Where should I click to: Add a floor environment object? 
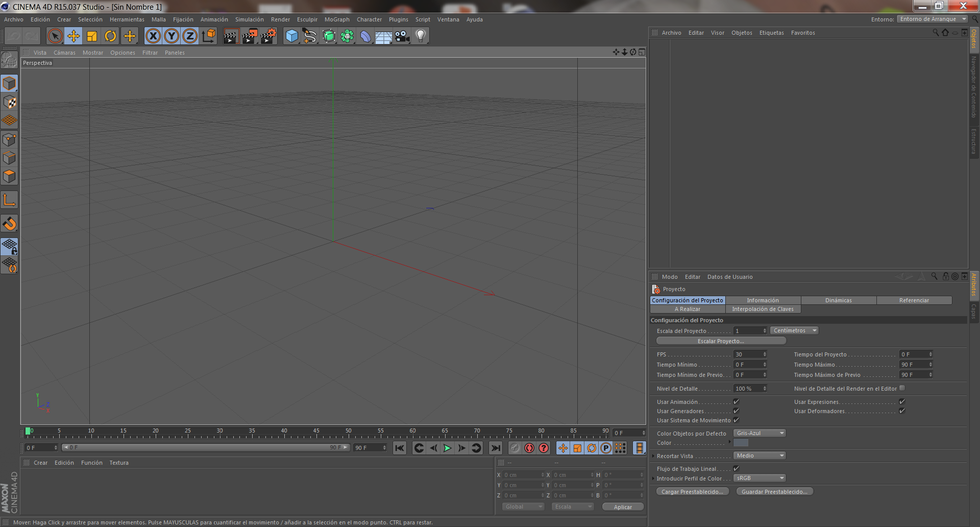click(x=383, y=36)
